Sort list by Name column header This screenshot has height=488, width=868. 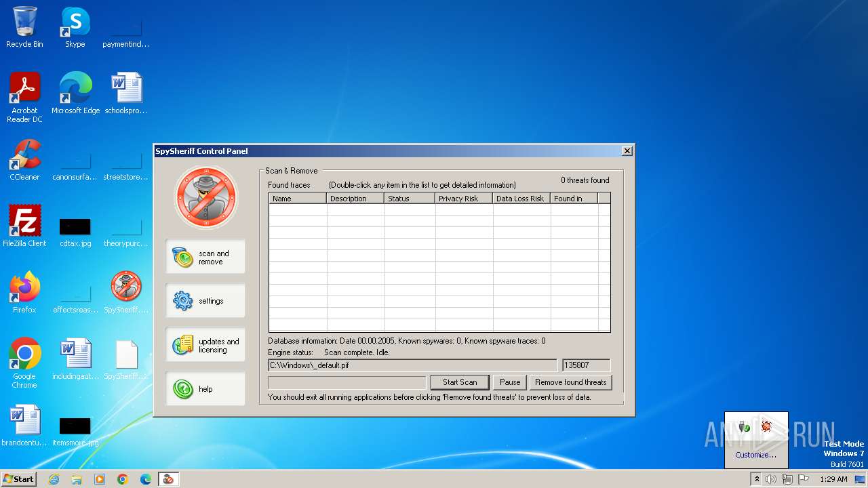[x=298, y=199]
